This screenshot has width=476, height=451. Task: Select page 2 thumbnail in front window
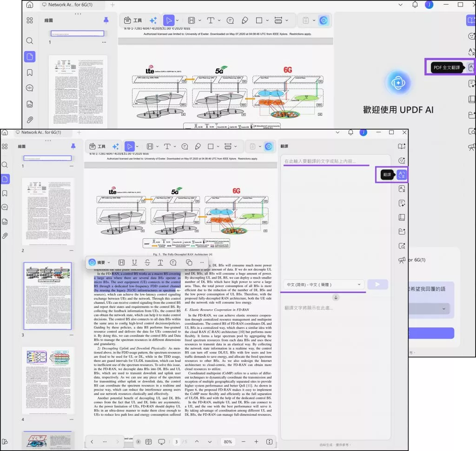click(48, 211)
